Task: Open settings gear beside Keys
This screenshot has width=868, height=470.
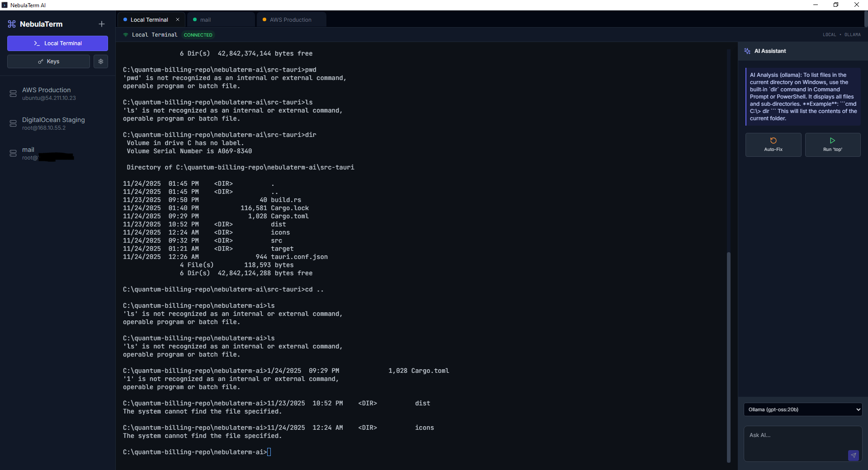Action: [x=101, y=61]
